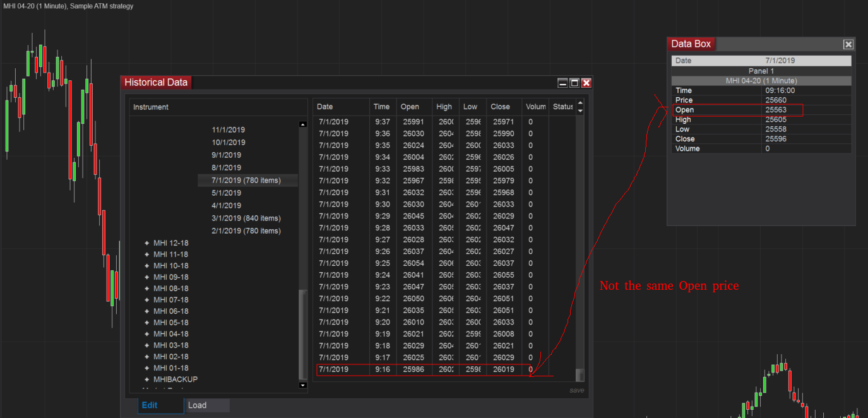The width and height of the screenshot is (868, 418).
Task: Click Low value 25558 in Data Box
Action: [x=776, y=129]
